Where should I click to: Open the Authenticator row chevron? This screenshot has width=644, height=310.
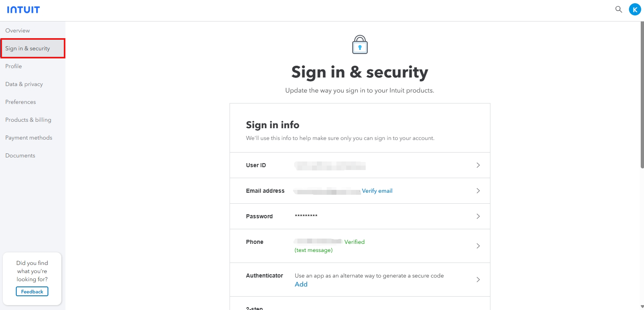[478, 280]
